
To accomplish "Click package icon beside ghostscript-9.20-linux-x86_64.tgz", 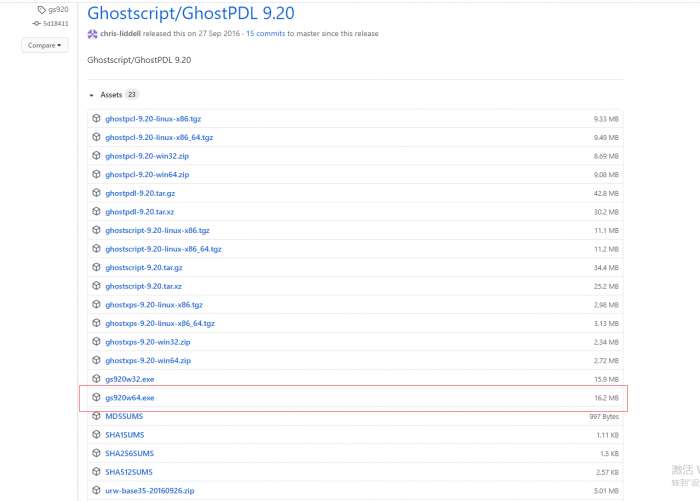I will (x=96, y=249).
